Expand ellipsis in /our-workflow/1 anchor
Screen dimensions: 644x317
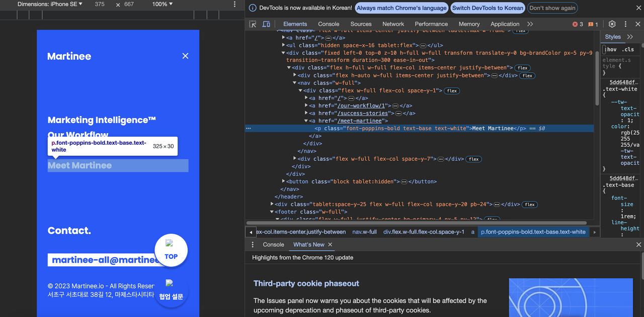[x=395, y=106]
